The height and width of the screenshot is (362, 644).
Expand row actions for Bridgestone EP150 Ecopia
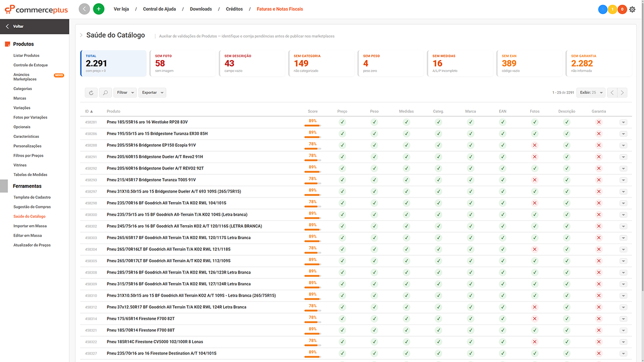pyautogui.click(x=623, y=145)
